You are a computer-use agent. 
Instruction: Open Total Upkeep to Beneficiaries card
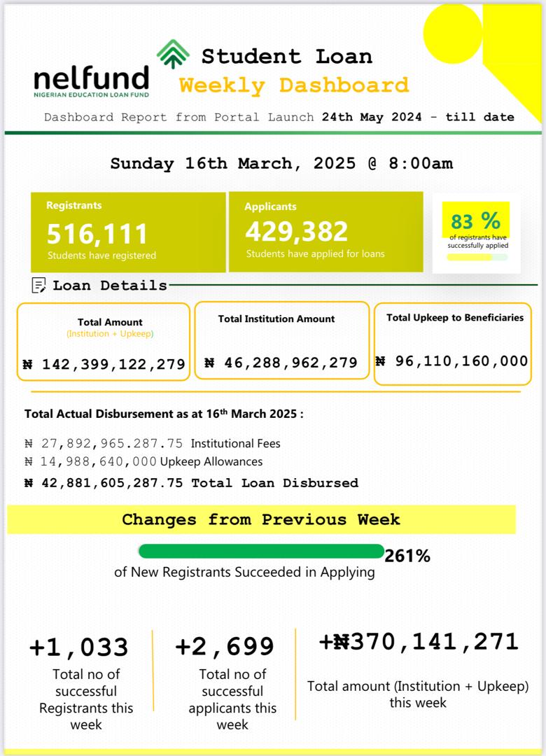pos(453,344)
